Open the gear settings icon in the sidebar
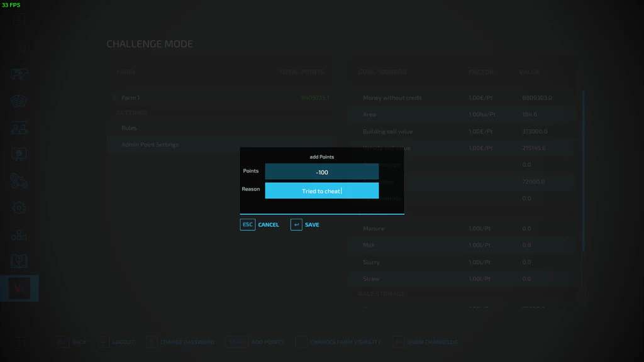This screenshot has height=362, width=644. 19,208
